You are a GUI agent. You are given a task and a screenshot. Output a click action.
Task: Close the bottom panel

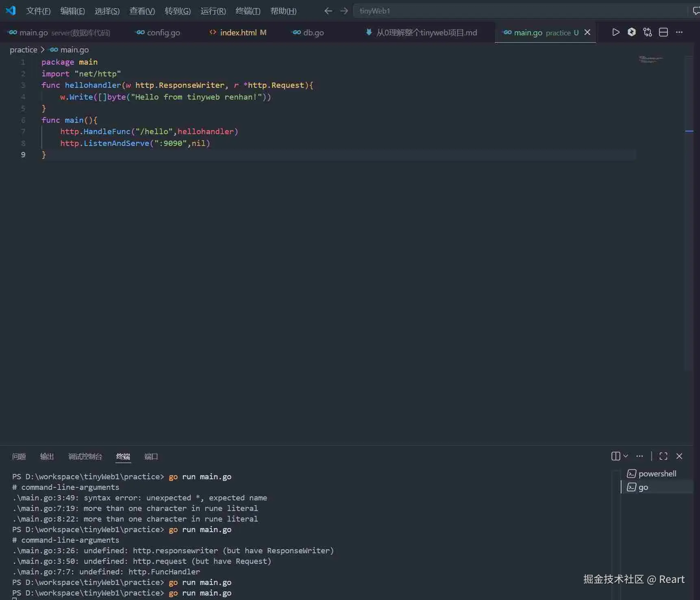pyautogui.click(x=679, y=456)
